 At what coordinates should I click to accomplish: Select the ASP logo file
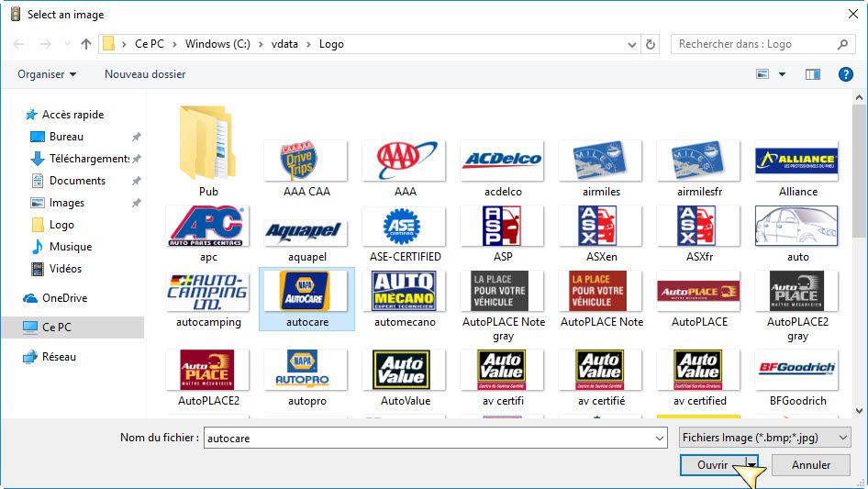[x=503, y=226]
